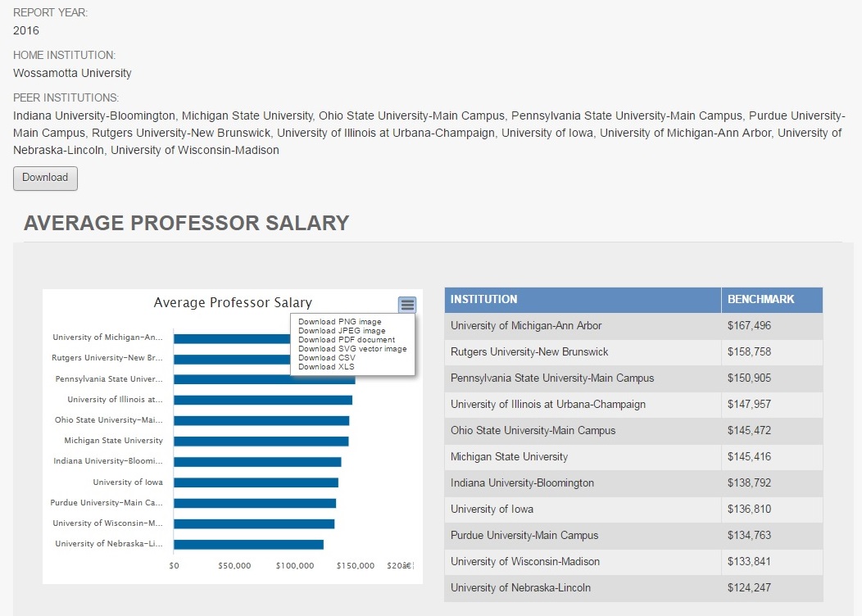Select the University of Wisconsin-M... chart bar
The height and width of the screenshot is (616, 862).
pyautogui.click(x=254, y=523)
